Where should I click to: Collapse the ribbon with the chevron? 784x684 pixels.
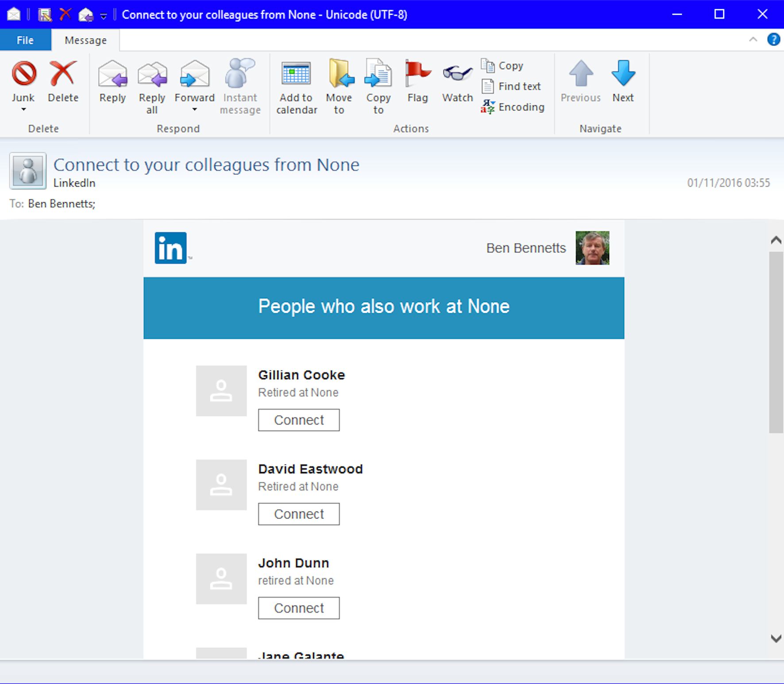753,39
